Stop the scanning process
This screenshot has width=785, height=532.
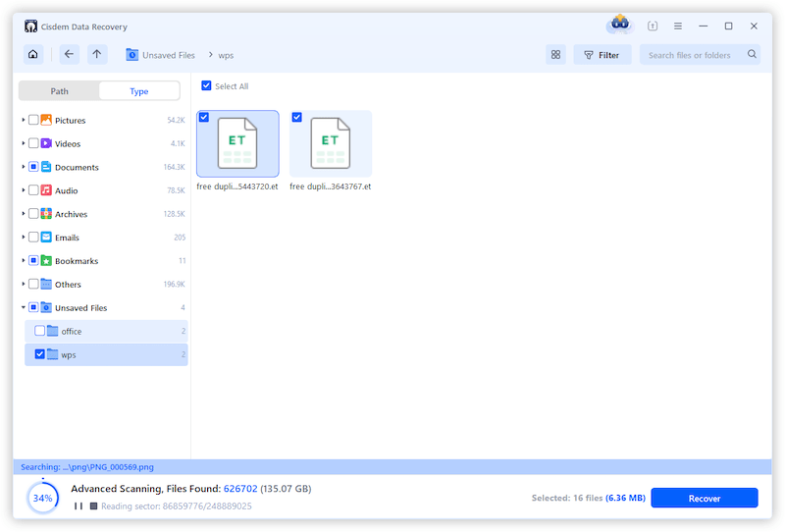click(93, 505)
